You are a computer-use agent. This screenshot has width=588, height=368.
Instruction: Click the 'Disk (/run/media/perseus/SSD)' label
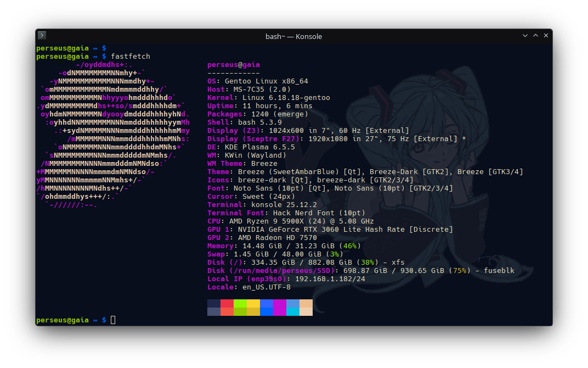tap(271, 271)
